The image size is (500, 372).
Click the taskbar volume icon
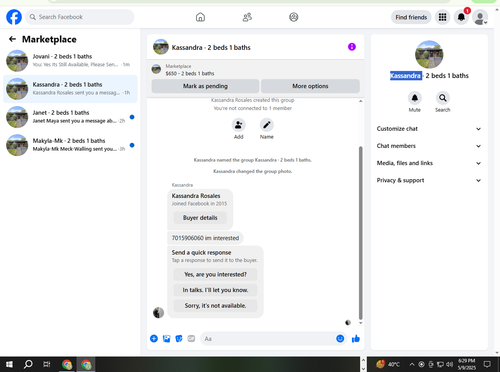pyautogui.click(x=450, y=364)
